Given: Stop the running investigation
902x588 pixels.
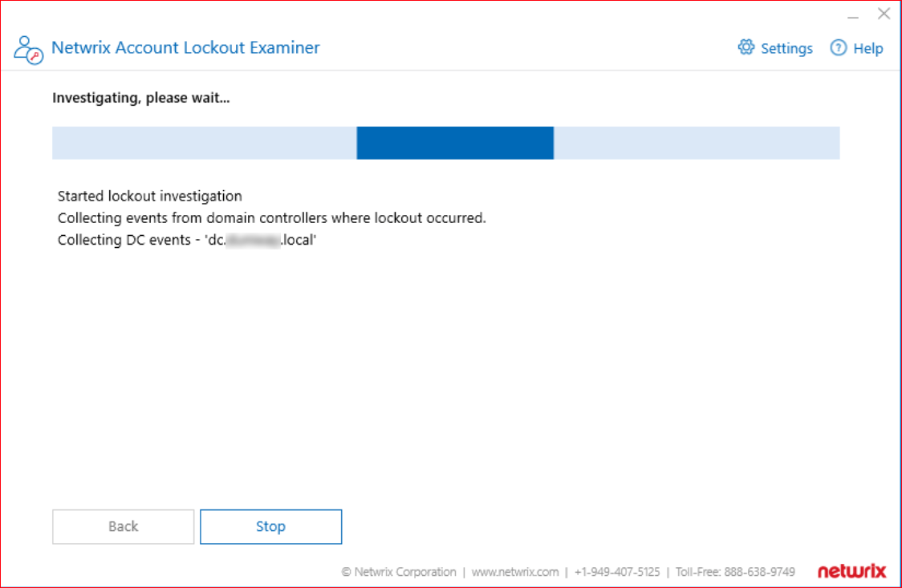Looking at the screenshot, I should (271, 526).
